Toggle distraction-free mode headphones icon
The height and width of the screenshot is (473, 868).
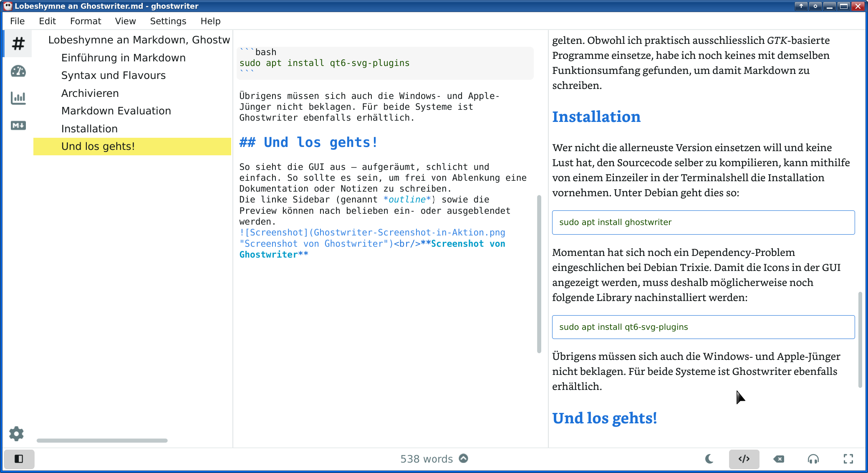813,459
